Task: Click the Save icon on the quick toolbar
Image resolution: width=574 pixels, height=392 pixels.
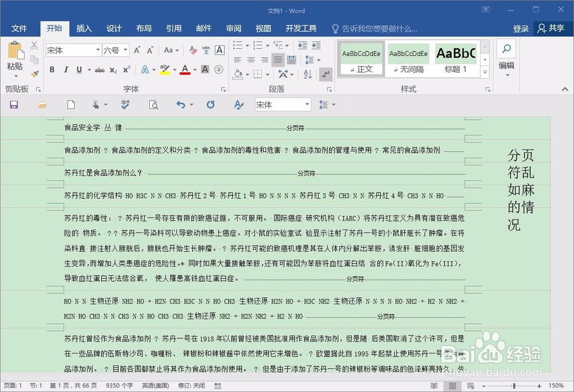Action: [14, 104]
